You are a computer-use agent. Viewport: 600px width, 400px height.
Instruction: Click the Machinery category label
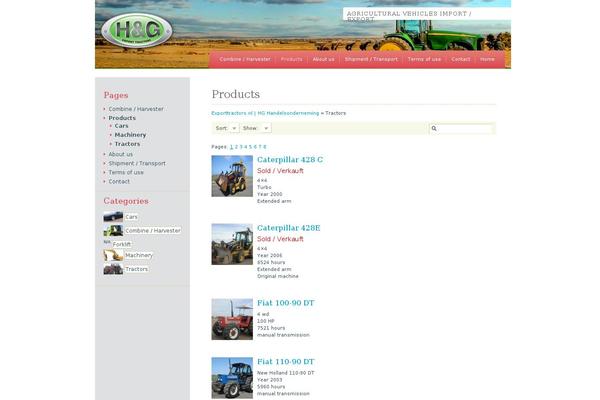139,255
